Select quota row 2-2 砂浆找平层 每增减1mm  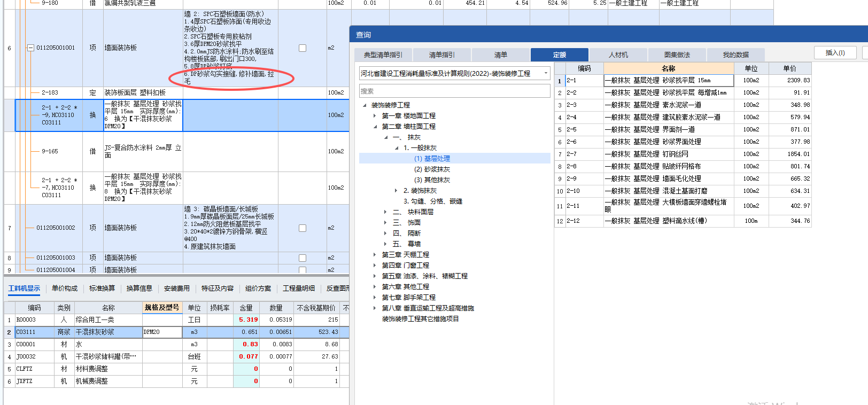click(683, 93)
